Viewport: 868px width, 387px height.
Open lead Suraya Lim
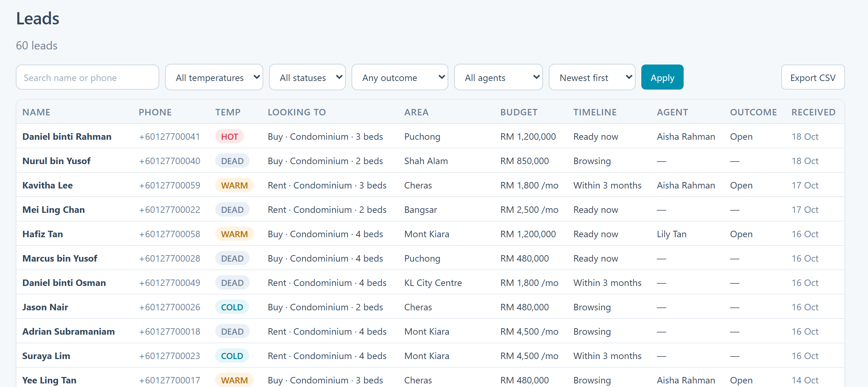46,356
